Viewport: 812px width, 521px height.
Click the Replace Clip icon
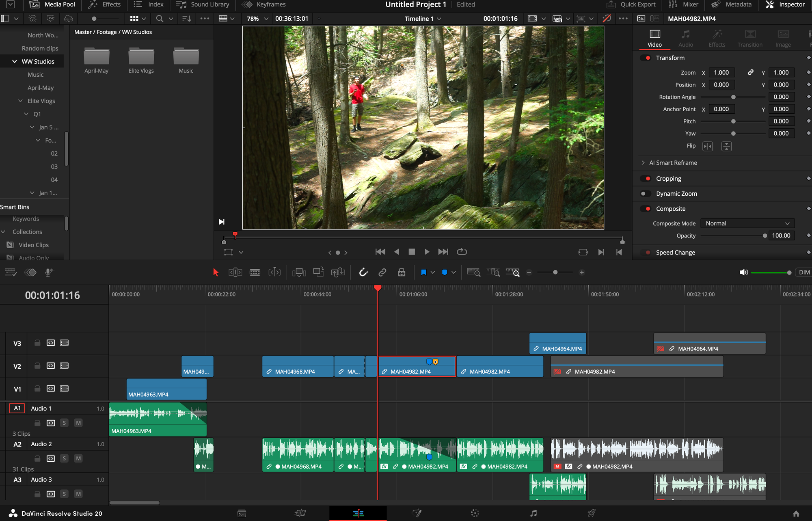pos(338,272)
